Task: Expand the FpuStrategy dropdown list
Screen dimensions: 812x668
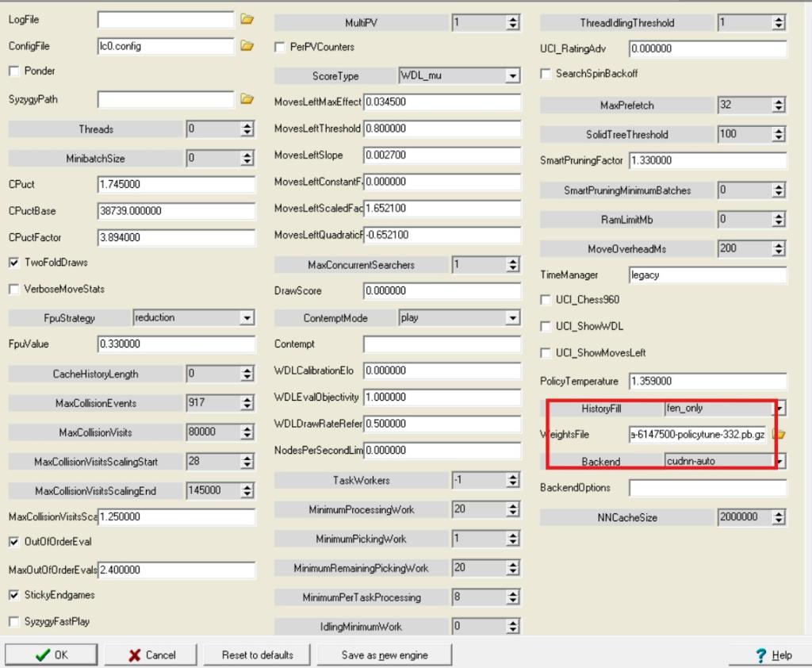Action: coord(247,318)
